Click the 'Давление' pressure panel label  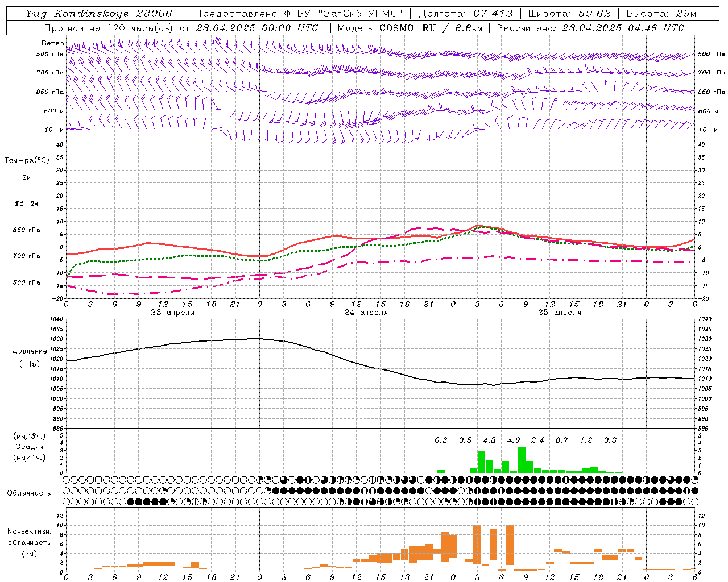tap(30, 351)
